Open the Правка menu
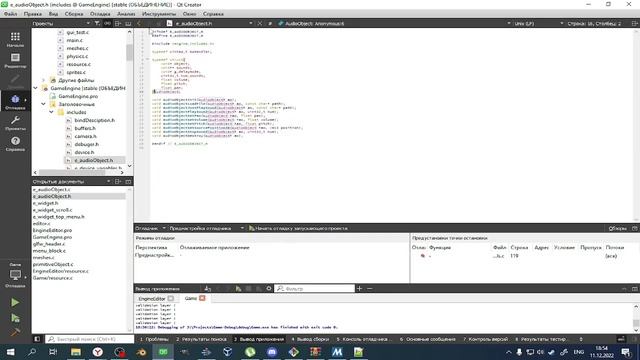Screen dimensions: 640x360 point(33,13)
